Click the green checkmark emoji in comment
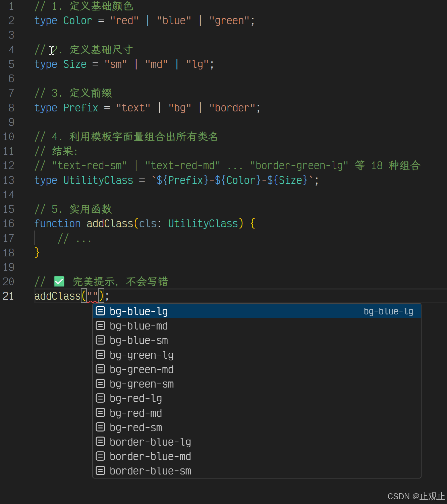 click(x=59, y=281)
